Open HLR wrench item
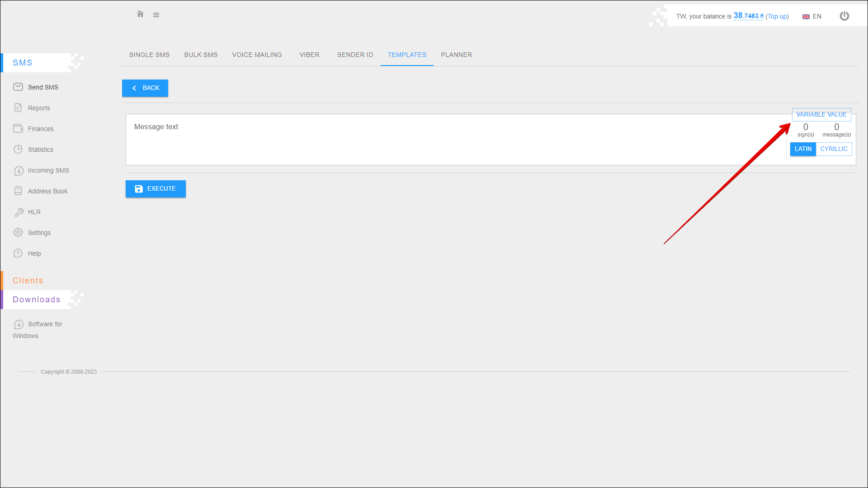 point(34,212)
